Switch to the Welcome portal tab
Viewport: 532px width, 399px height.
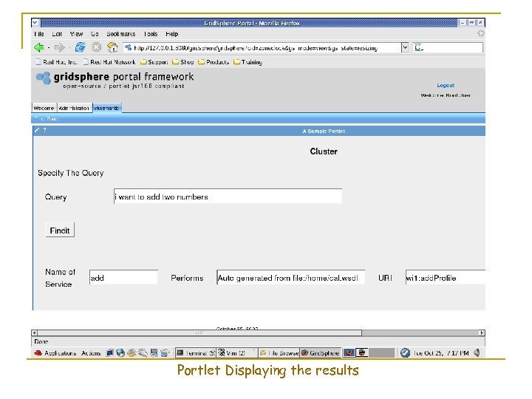(44, 108)
